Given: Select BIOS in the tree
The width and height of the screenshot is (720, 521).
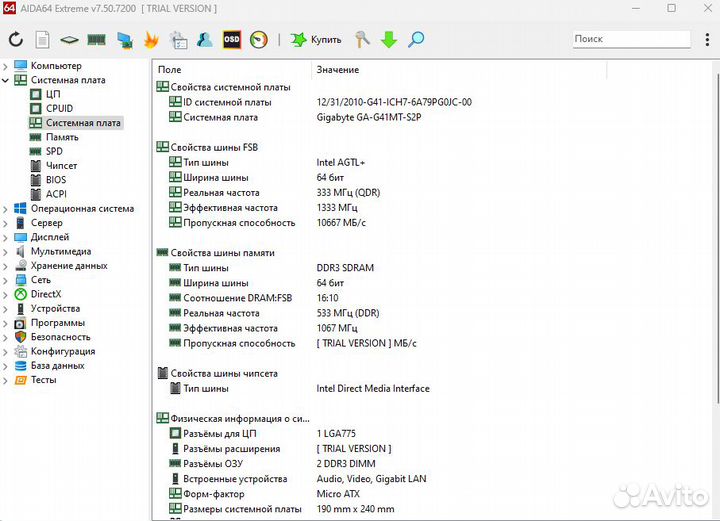Looking at the screenshot, I should tap(56, 179).
